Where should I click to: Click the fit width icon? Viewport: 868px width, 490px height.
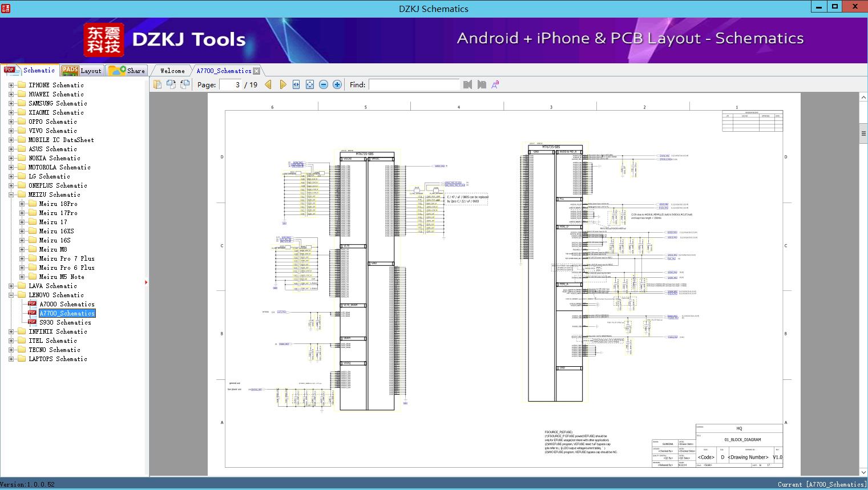pos(296,84)
